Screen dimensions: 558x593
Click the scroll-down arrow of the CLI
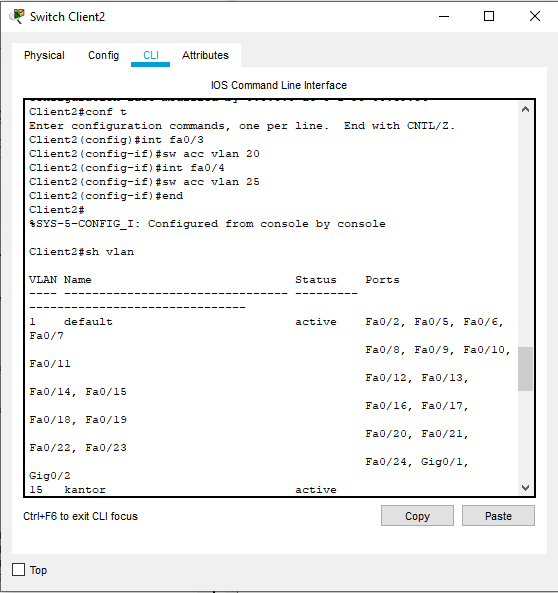pos(525,487)
